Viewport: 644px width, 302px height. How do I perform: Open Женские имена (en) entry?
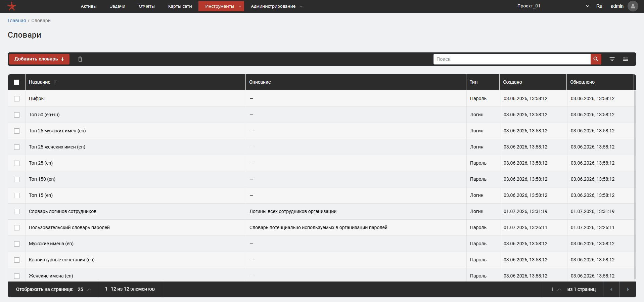[x=51, y=276]
